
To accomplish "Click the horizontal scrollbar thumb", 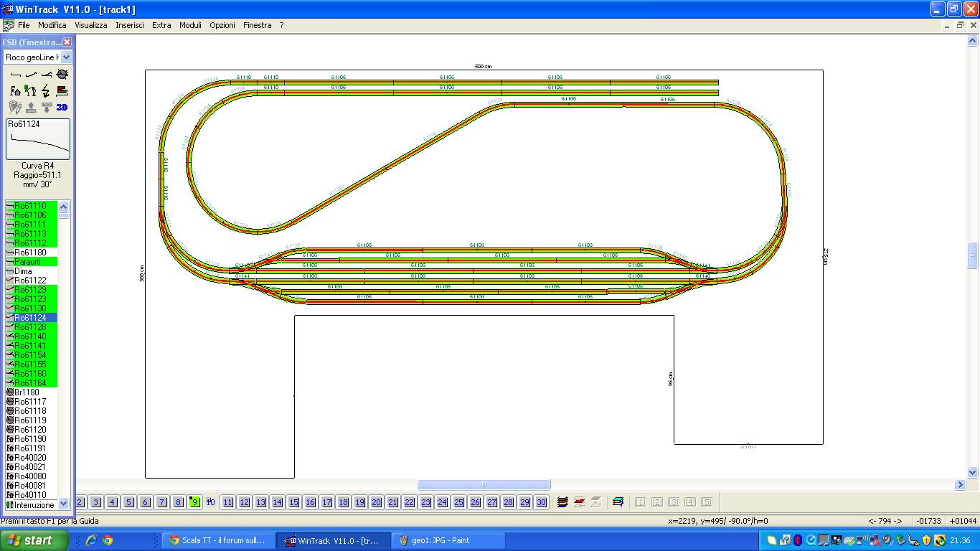I will 484,485.
